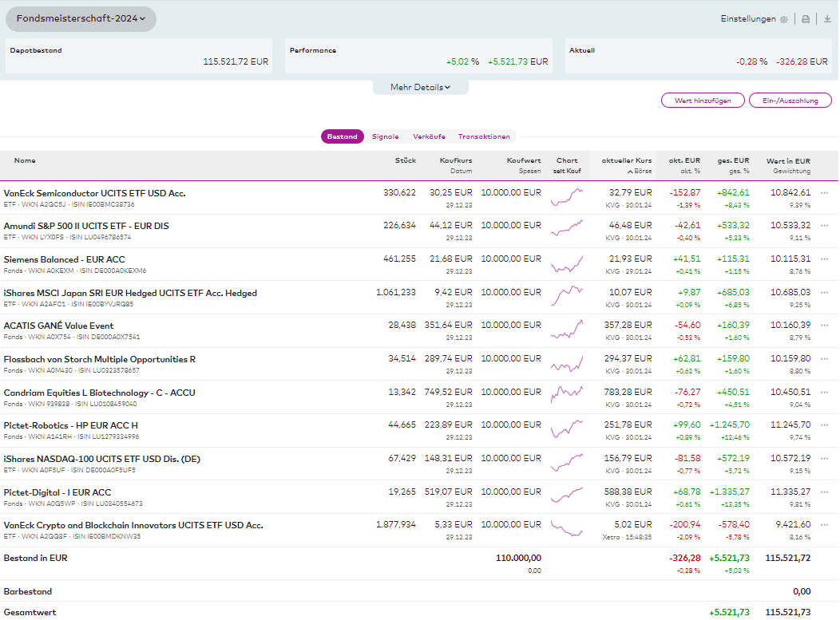Open the Pictet-Digital I EUR ACC fund
The width and height of the screenshot is (840, 620).
click(57, 492)
